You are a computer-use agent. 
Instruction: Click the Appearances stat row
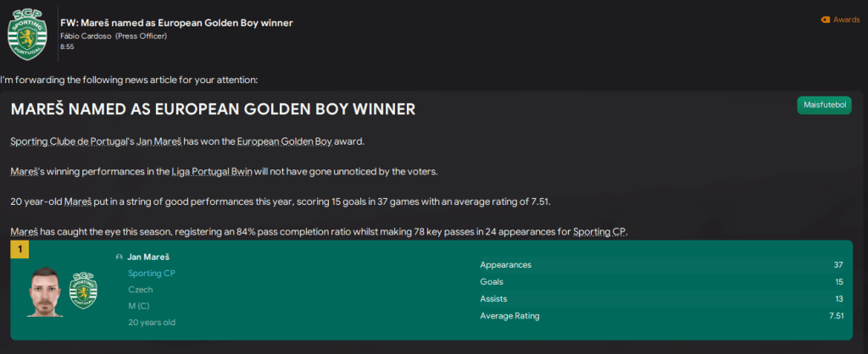[x=661, y=264]
